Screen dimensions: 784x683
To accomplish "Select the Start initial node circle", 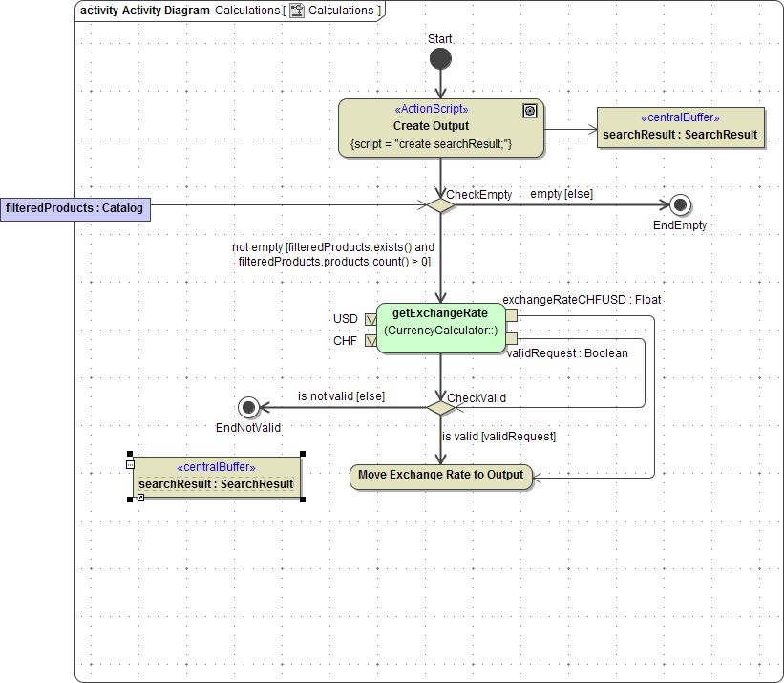I will (x=440, y=58).
